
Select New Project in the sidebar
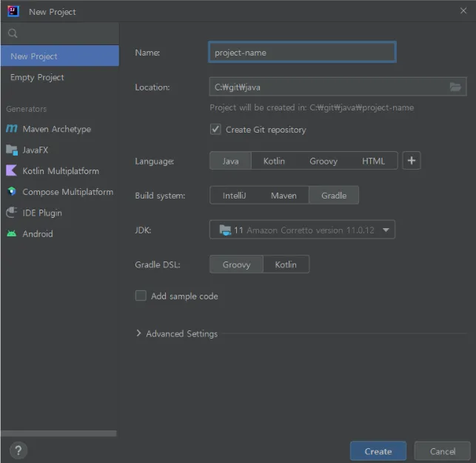point(60,56)
